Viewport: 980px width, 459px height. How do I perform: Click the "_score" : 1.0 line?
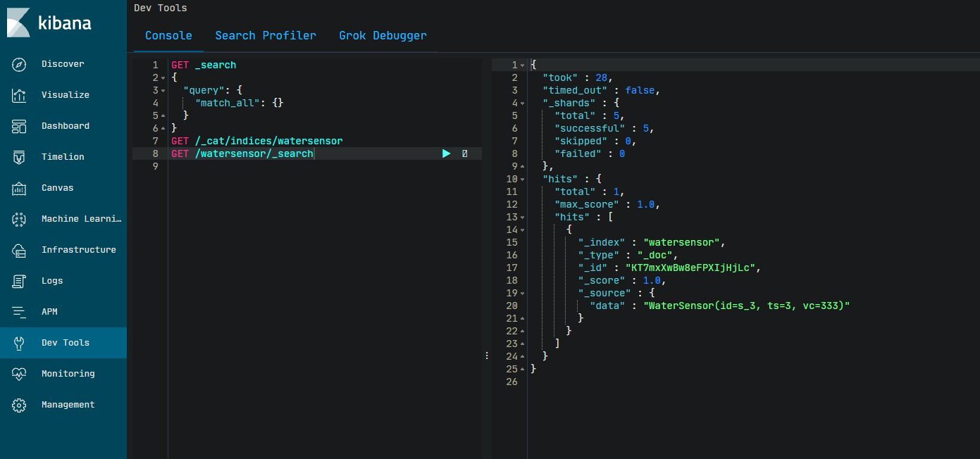pos(622,280)
